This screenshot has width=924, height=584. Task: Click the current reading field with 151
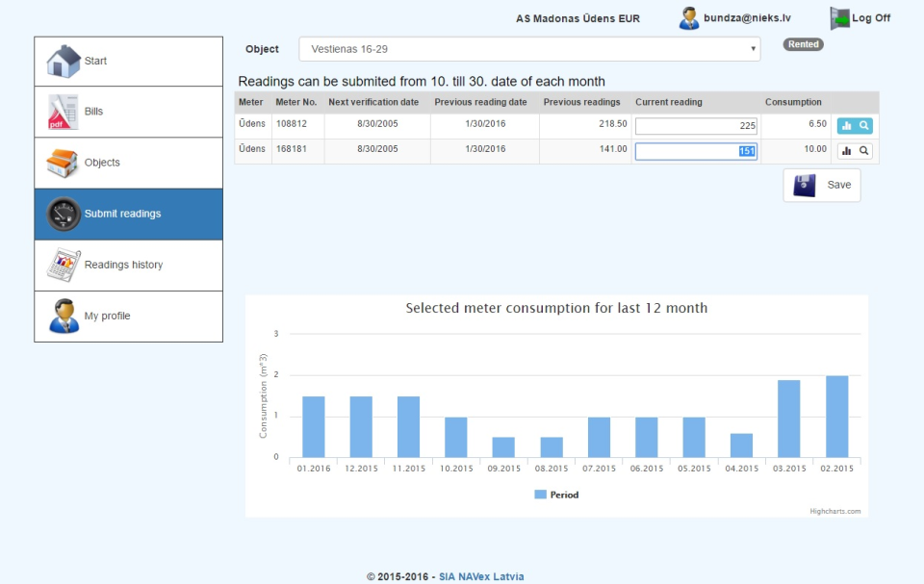(x=696, y=151)
